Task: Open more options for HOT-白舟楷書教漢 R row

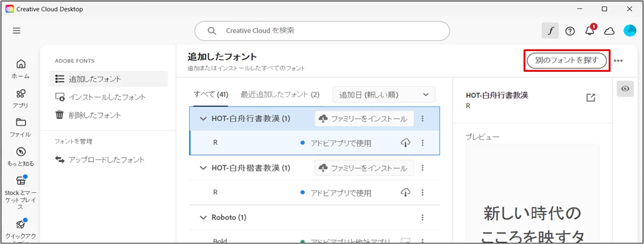Action: point(423,192)
